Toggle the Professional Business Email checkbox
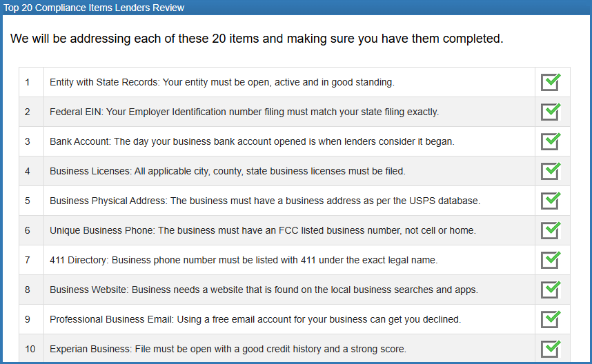The height and width of the screenshot is (364, 592). tap(550, 319)
